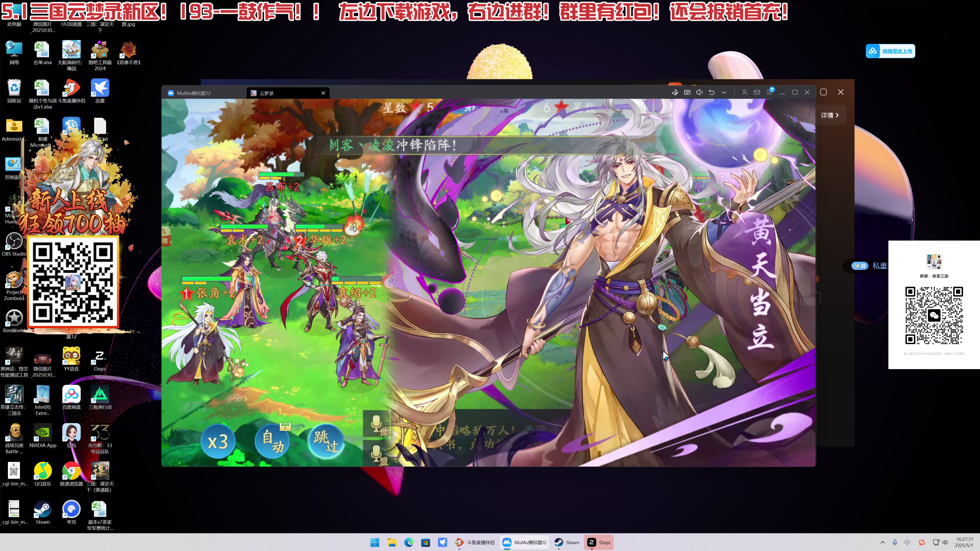
Task: Launch 《恶意不息》 game shortcut
Action: pos(128,53)
